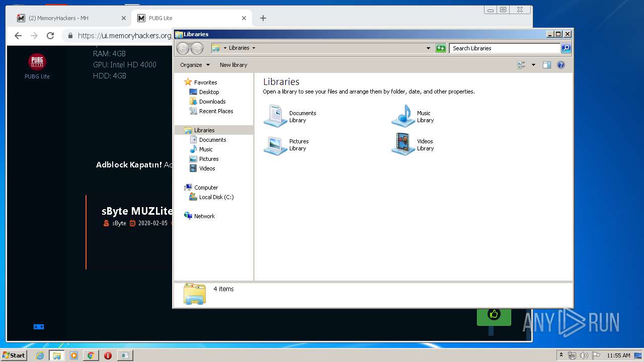Select Computer in the navigation pane
Screen dimensions: 644x362
[x=206, y=188]
